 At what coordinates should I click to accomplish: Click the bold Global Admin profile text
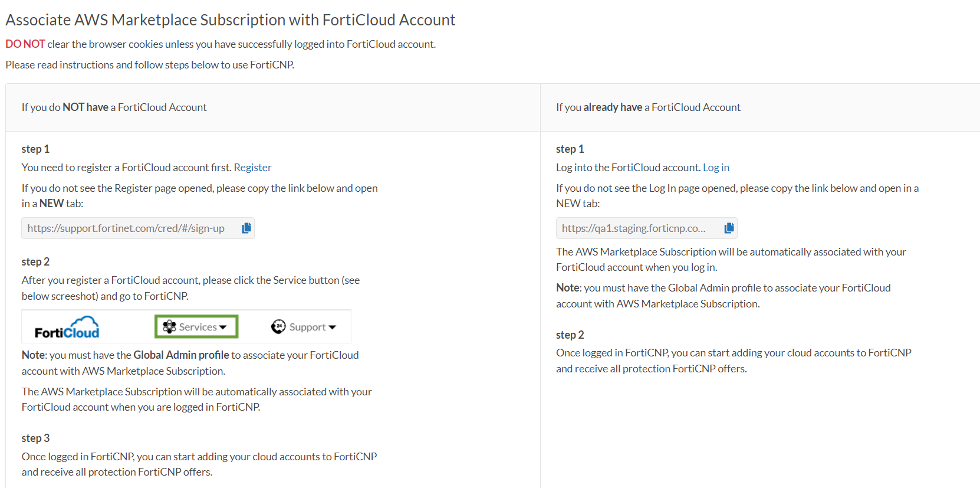pyautogui.click(x=181, y=355)
